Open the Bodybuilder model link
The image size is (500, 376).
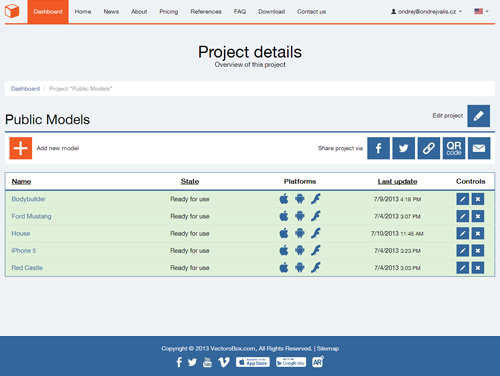coord(28,199)
